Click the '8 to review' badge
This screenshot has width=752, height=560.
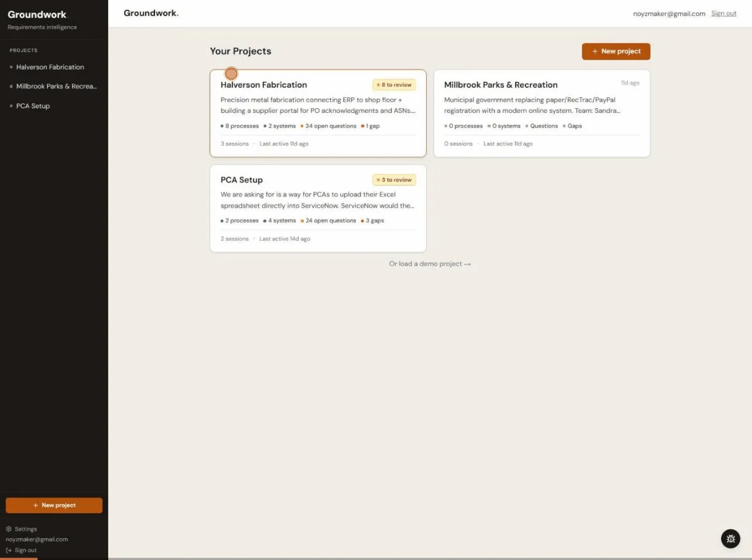pos(394,85)
